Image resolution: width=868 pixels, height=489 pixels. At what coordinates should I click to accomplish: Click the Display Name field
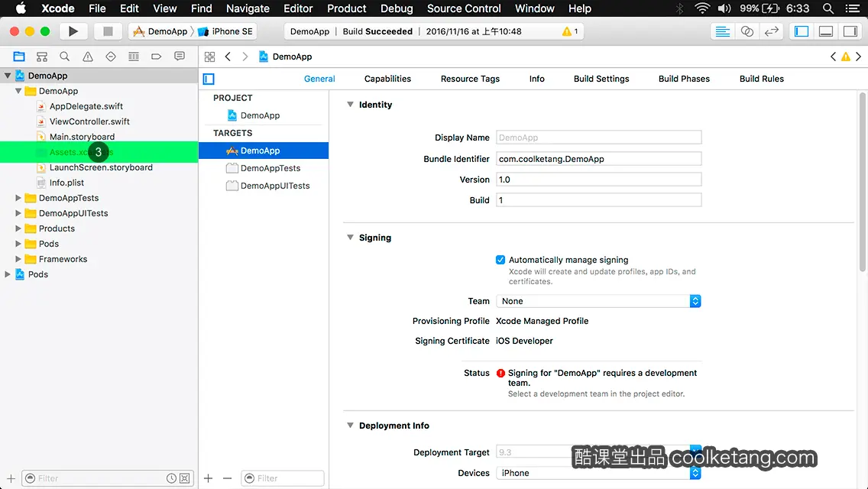coord(598,138)
